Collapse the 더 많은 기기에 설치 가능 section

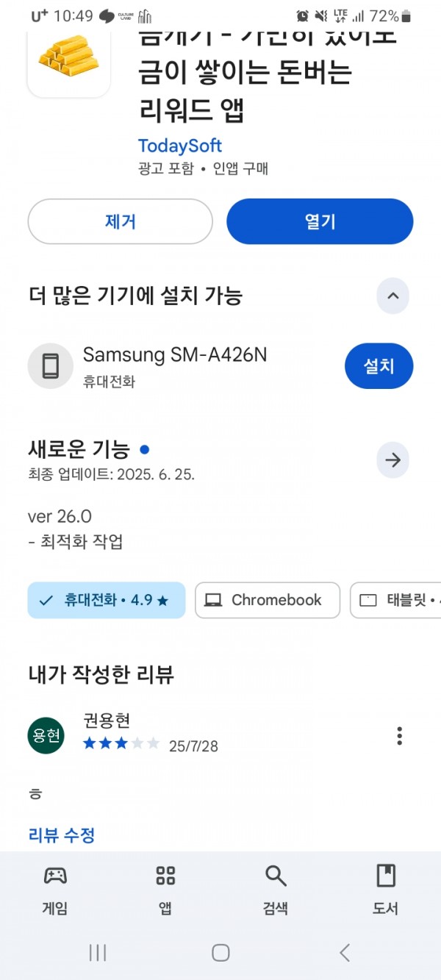point(393,296)
